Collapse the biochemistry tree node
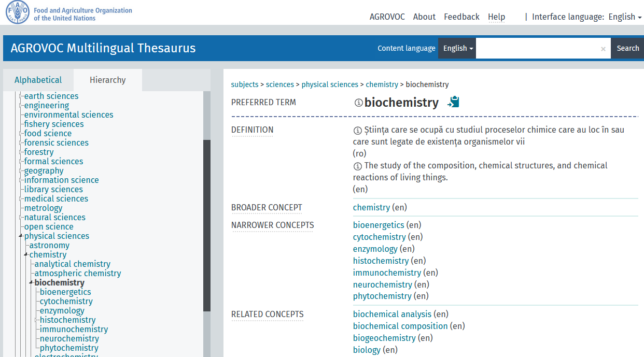The width and height of the screenshot is (644, 357). 31,283
